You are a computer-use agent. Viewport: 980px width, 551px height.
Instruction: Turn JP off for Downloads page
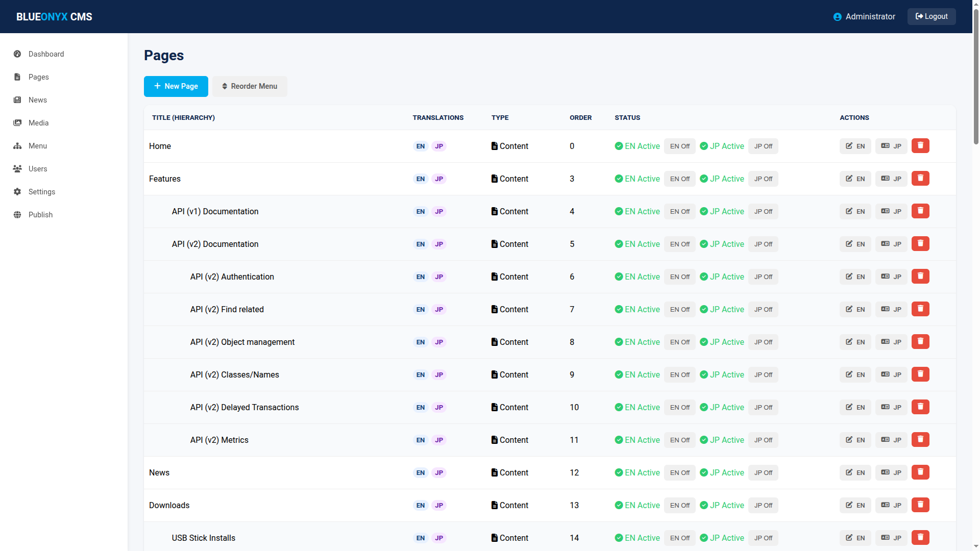[x=763, y=506]
